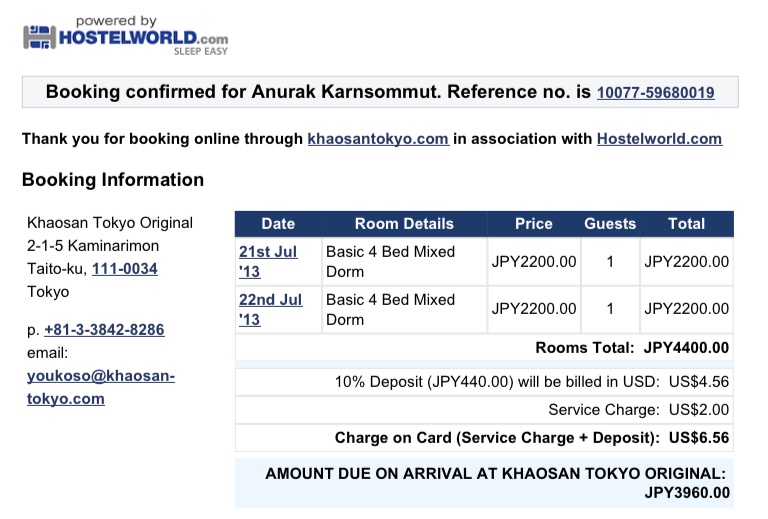Click the Room Details column header
The width and height of the screenshot is (768, 519).
pos(404,224)
